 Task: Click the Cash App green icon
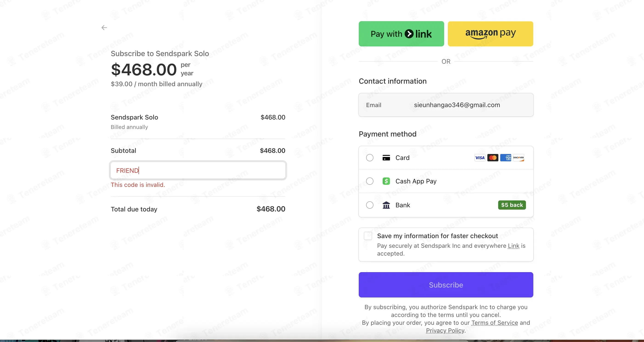click(x=386, y=181)
